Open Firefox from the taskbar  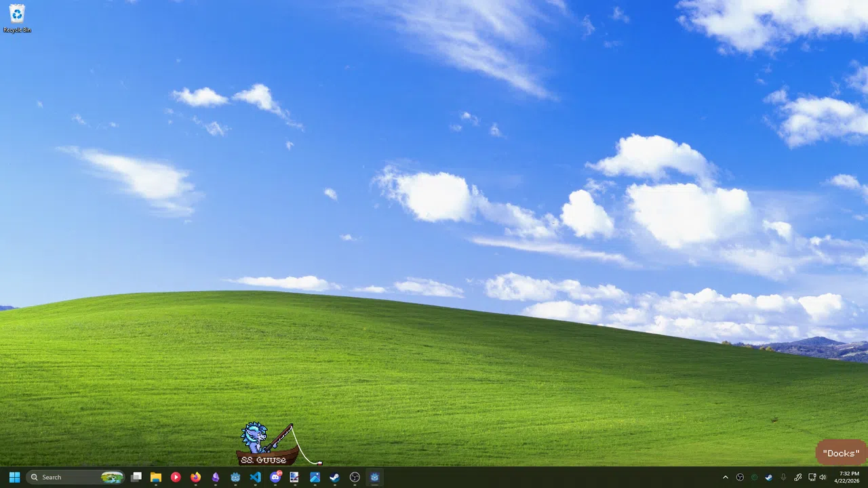[196, 477]
